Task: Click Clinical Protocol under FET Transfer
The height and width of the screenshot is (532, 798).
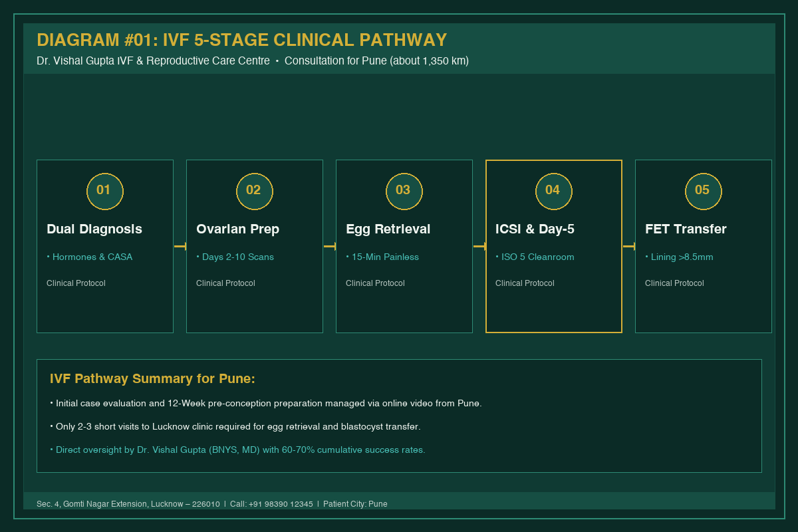Action: click(674, 283)
